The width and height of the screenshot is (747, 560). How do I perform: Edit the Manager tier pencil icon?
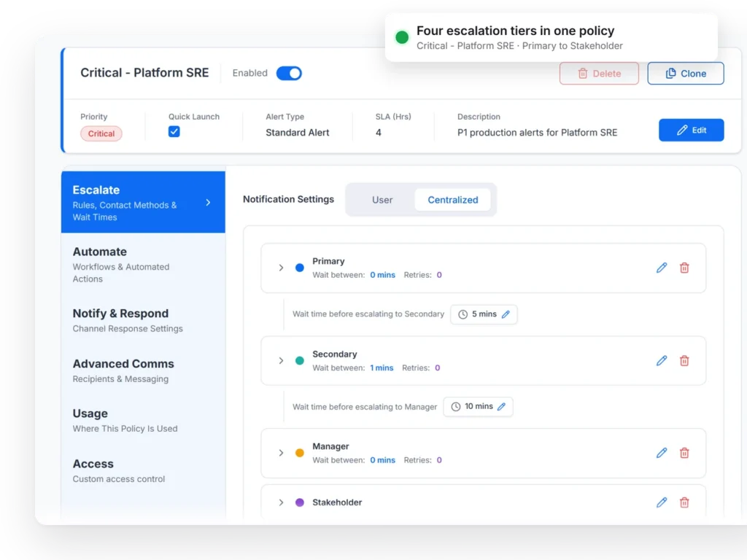coord(661,453)
